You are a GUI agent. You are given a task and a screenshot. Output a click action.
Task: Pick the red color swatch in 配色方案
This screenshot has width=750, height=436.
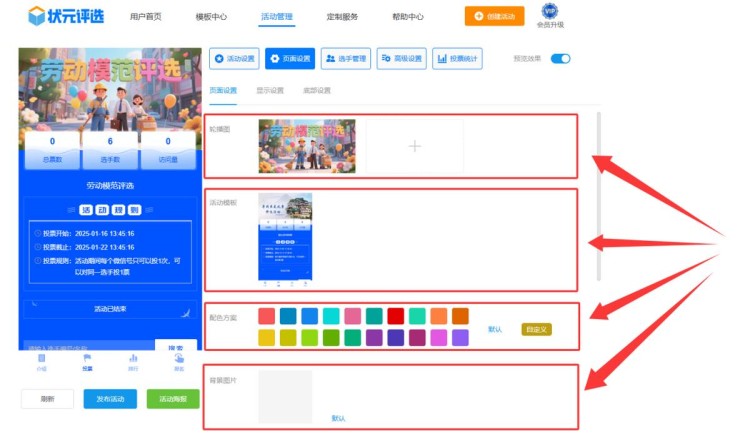click(396, 316)
